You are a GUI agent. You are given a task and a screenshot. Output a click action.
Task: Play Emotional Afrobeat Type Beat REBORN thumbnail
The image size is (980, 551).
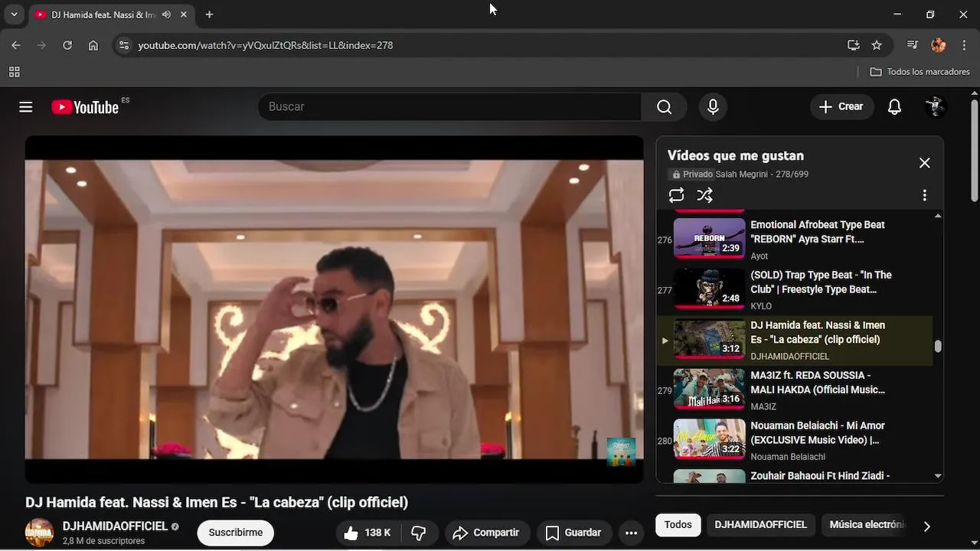(709, 238)
